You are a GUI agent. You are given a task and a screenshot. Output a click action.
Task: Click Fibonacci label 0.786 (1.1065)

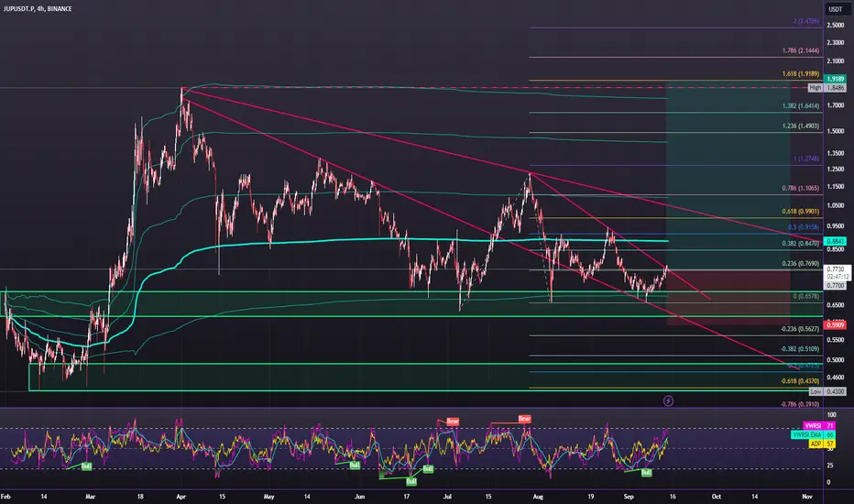(x=801, y=188)
